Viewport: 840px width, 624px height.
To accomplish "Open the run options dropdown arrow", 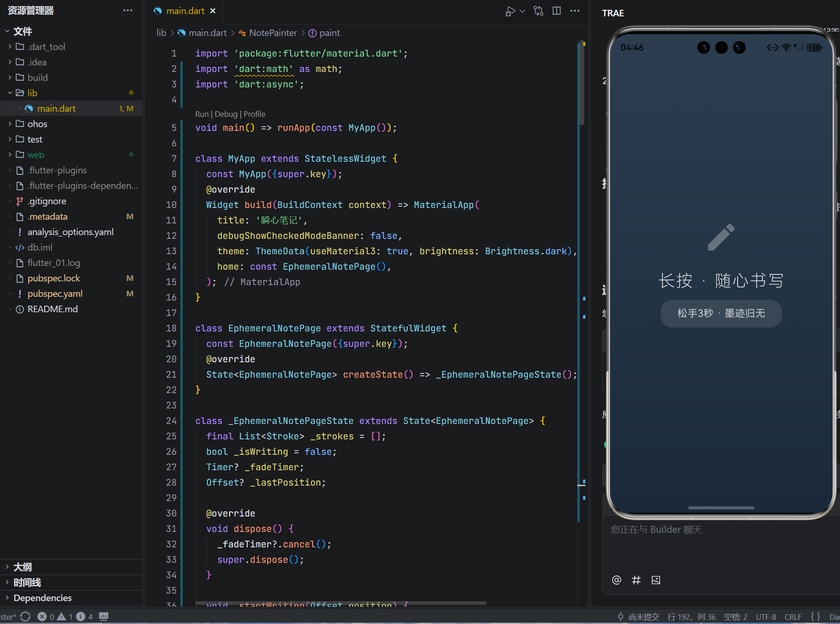I will [x=522, y=11].
